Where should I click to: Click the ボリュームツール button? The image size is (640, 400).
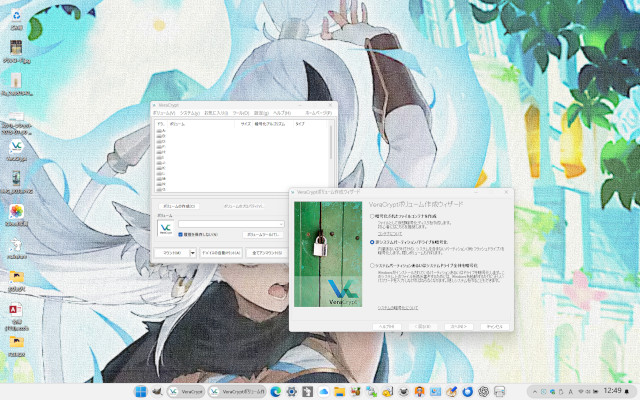(x=263, y=235)
